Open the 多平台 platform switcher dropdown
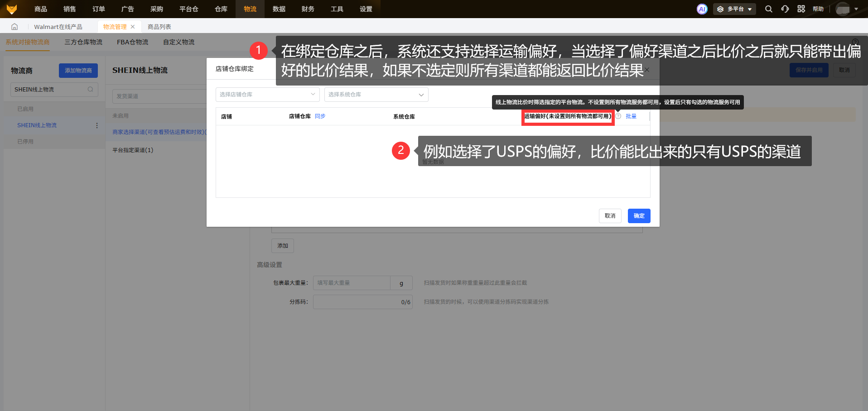The height and width of the screenshot is (411, 868). click(734, 9)
